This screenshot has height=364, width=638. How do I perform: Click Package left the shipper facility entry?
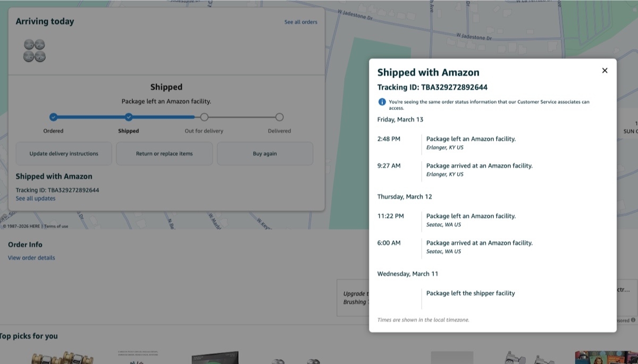[471, 293]
